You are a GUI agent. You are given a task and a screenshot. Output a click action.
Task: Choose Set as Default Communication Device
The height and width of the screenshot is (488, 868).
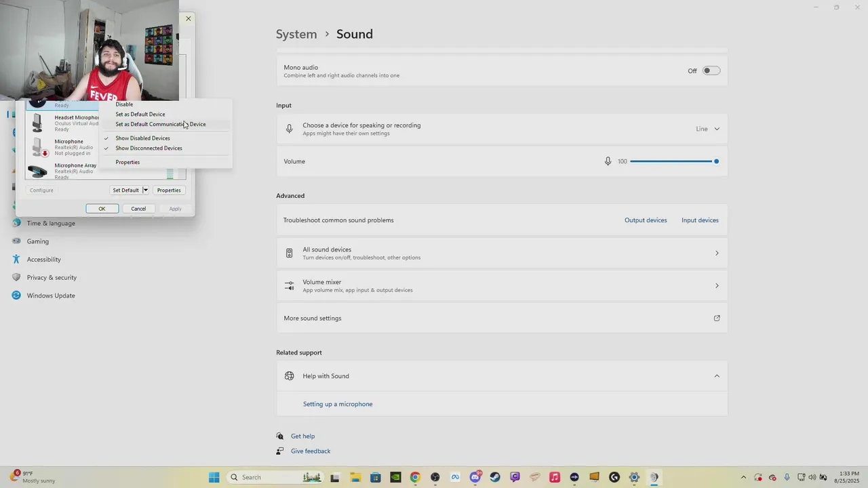pos(161,124)
